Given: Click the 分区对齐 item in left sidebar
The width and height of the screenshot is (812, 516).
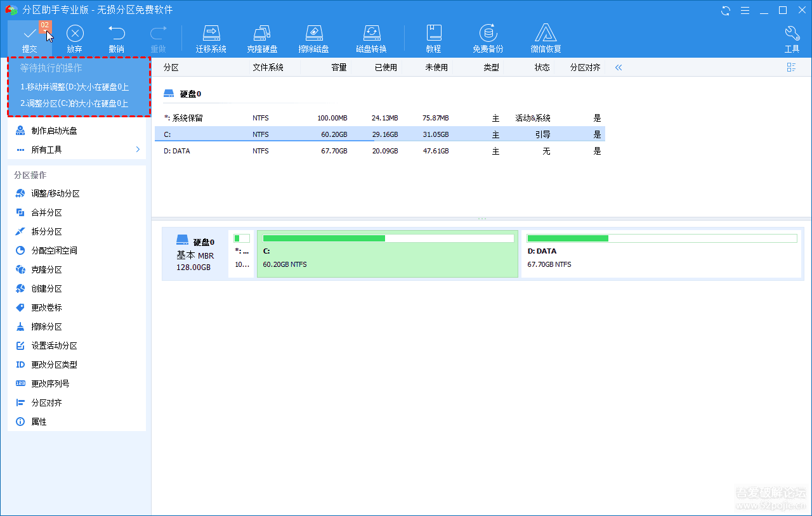Looking at the screenshot, I should pyautogui.click(x=46, y=403).
